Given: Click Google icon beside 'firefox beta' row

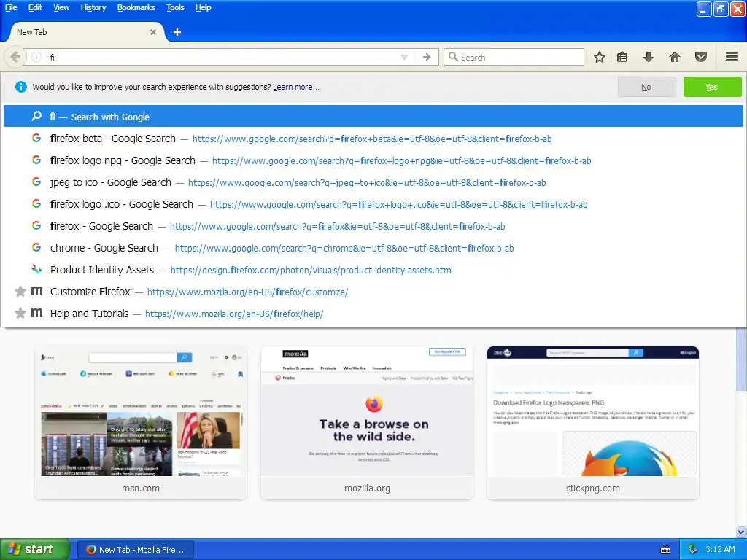Looking at the screenshot, I should point(36,138).
